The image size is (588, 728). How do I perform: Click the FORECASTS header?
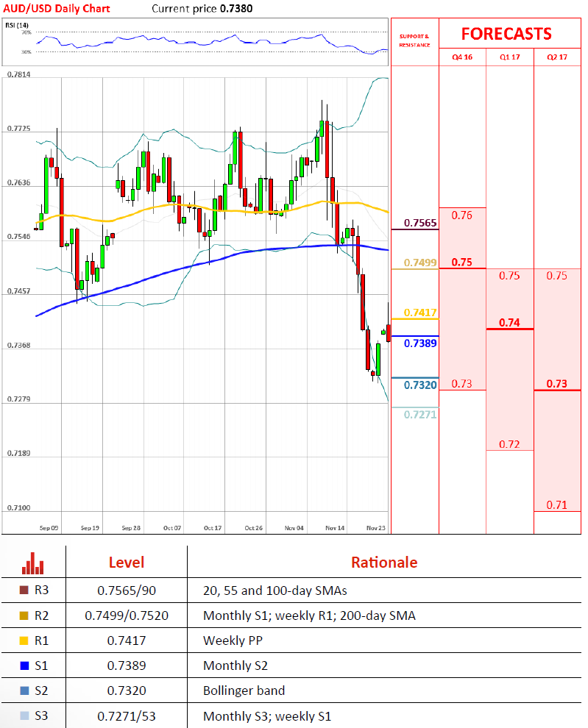506,34
